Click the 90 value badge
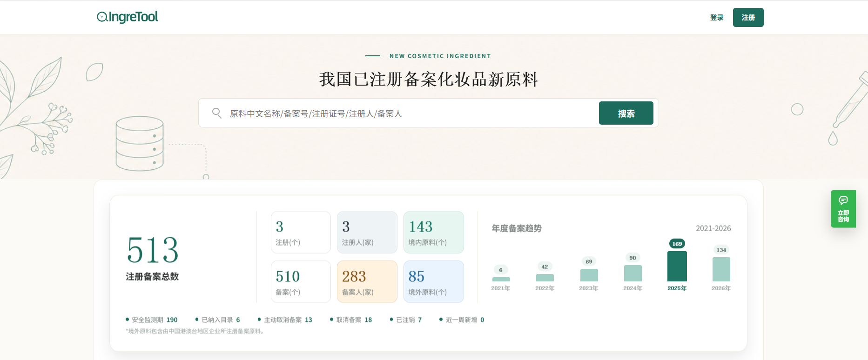 coord(633,258)
